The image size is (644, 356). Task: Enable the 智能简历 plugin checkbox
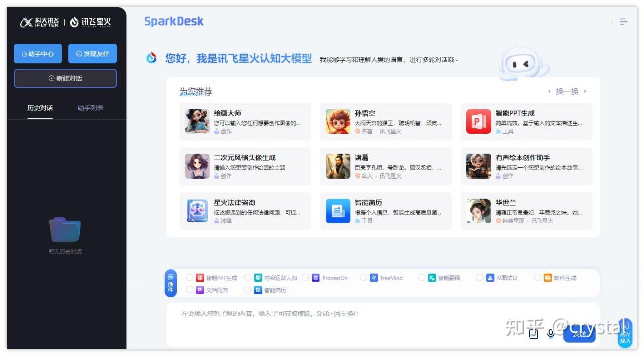pos(248,290)
